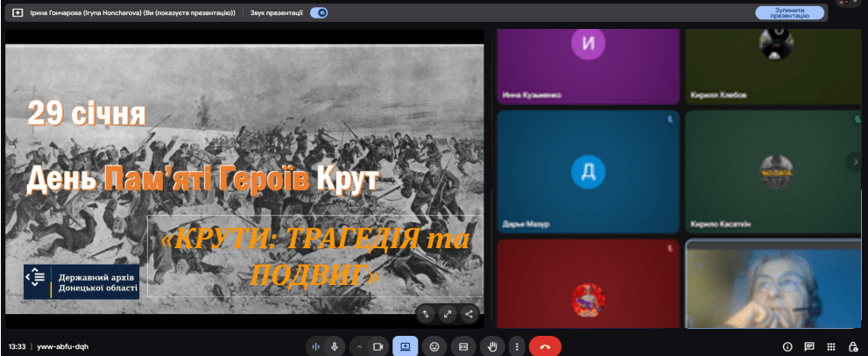Open the three-dot more options menu
The height and width of the screenshot is (356, 868).
coord(517,346)
